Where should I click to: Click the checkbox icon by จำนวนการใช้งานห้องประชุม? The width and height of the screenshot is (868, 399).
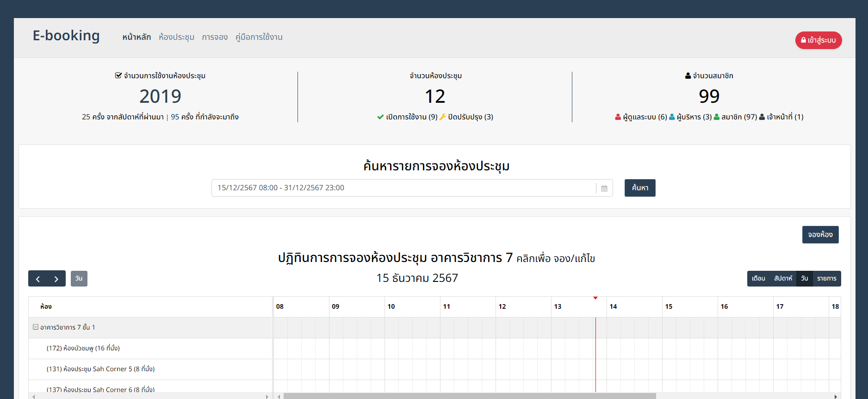[x=118, y=75]
